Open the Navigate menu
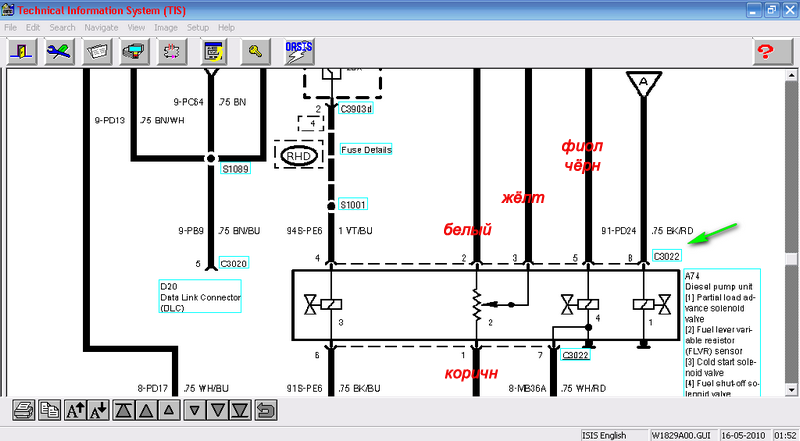The image size is (800, 441). pyautogui.click(x=101, y=27)
